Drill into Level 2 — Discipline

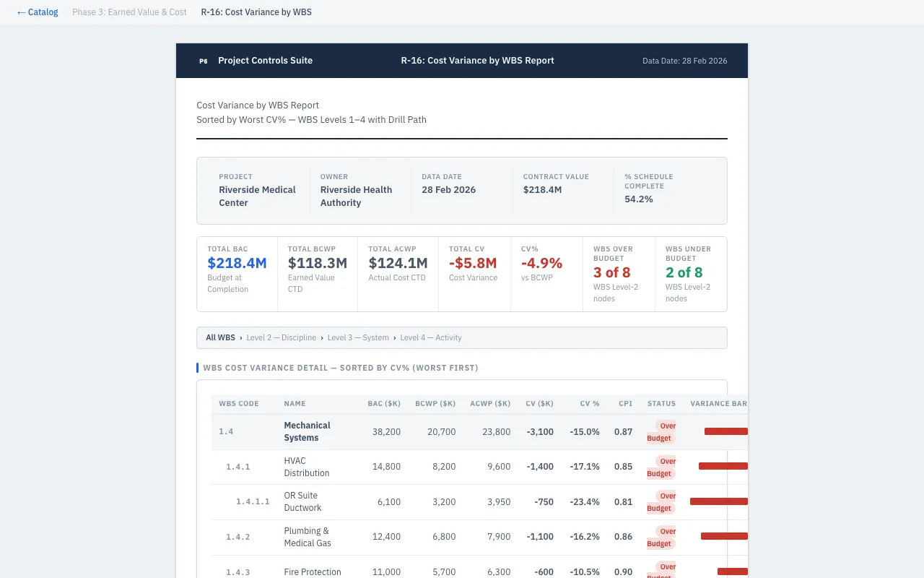point(282,337)
